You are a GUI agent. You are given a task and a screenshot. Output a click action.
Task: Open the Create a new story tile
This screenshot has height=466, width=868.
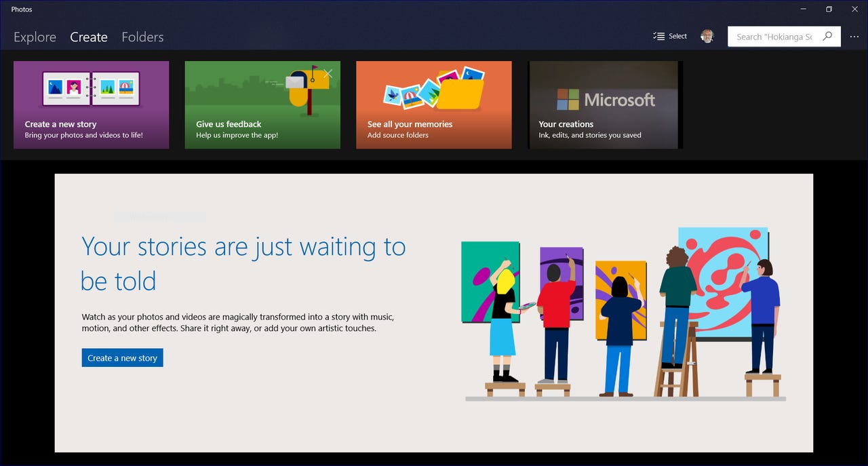point(91,105)
